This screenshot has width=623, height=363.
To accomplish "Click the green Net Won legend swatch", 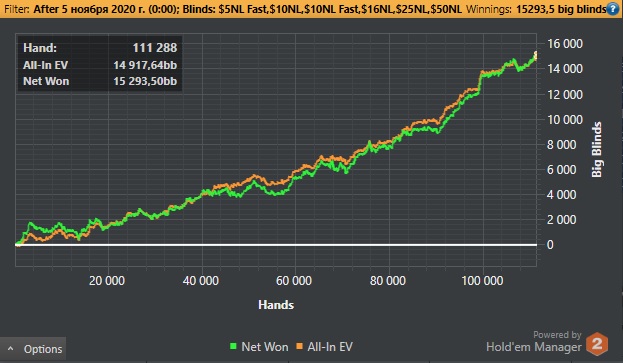I will 233,346.
